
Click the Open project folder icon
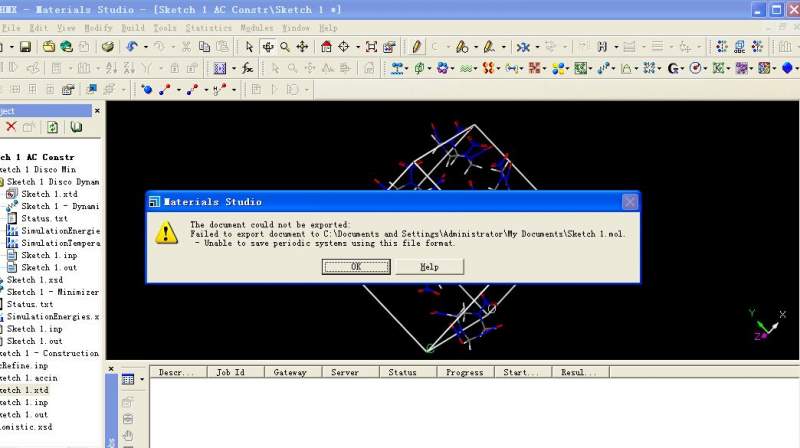48,47
